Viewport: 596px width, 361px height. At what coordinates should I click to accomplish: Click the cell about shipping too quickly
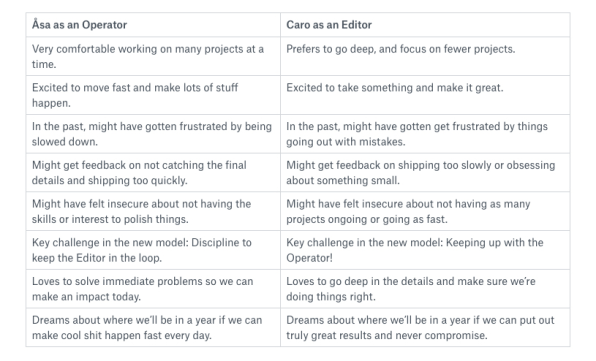tap(153, 173)
